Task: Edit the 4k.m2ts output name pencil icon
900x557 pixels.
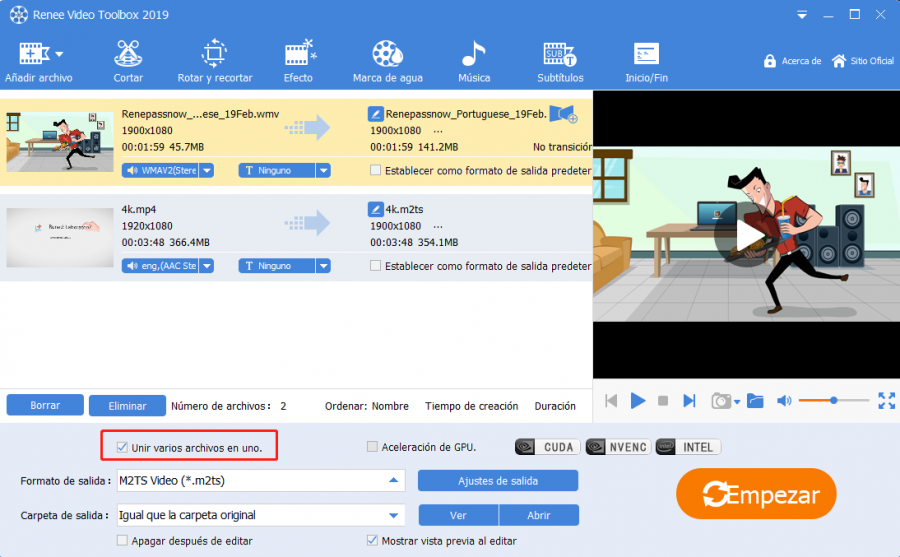Action: [375, 209]
